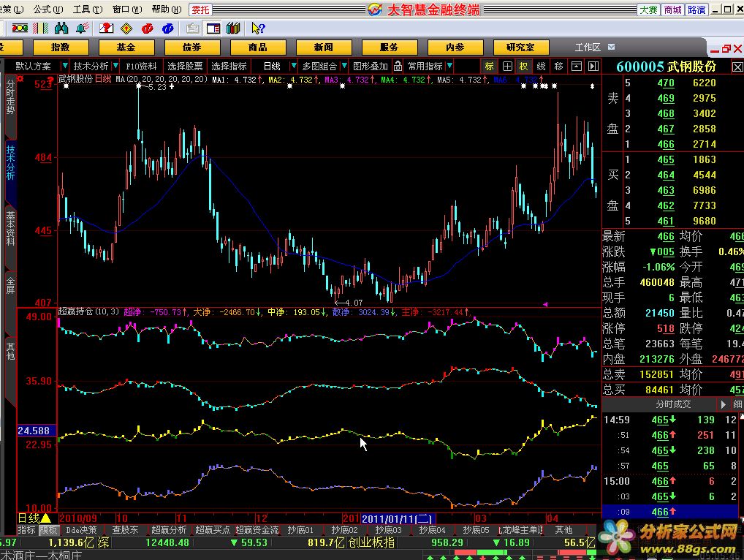Open the books library icon
The width and height of the screenshot is (744, 560).
point(233,29)
